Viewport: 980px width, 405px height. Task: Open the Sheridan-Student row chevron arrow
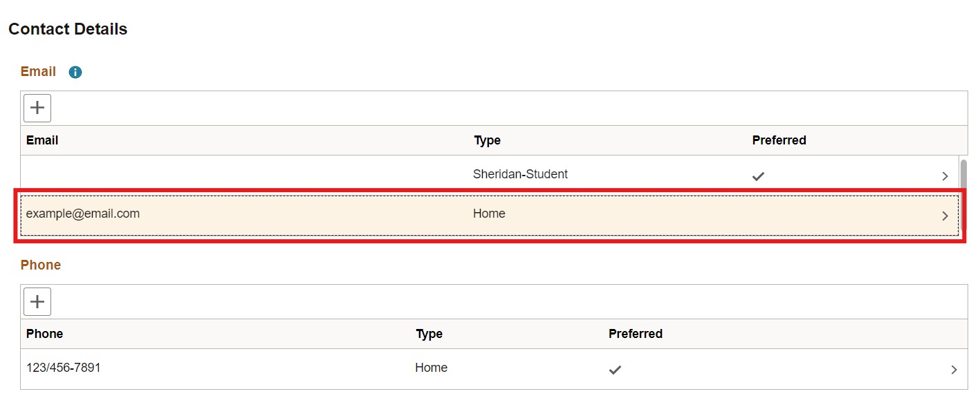tap(945, 176)
